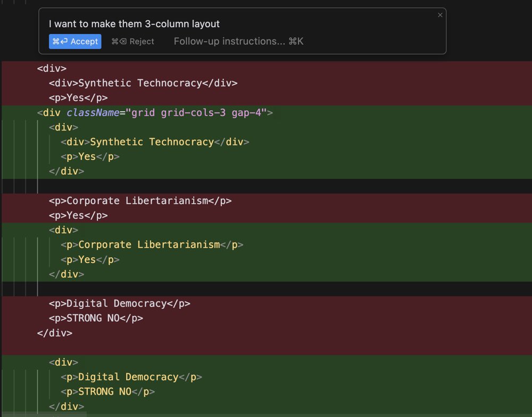Screen dimensions: 532x417
Task: Close the inline edit prompt box
Action: [440, 15]
